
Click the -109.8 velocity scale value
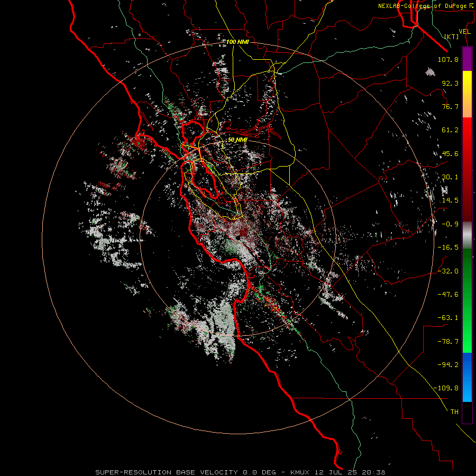[x=446, y=388]
